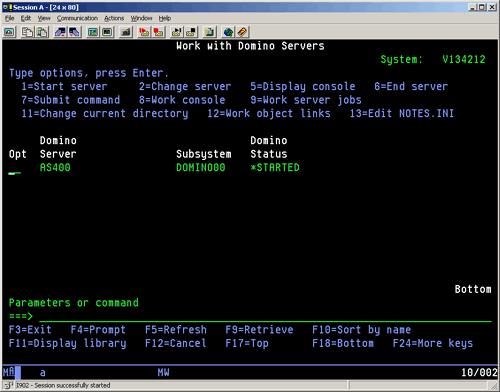Click the Paste toolbar icon
The image size is (500, 392).
coord(42,32)
